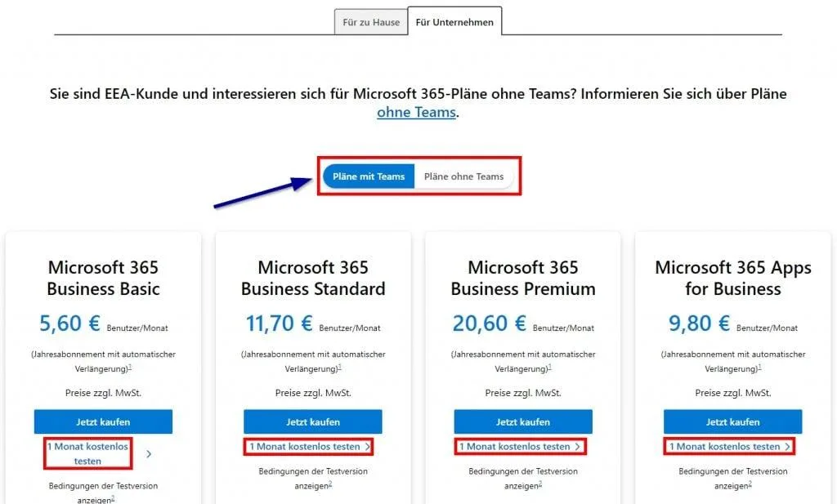Buy Microsoft 365 Business Premium now

pyautogui.click(x=522, y=421)
